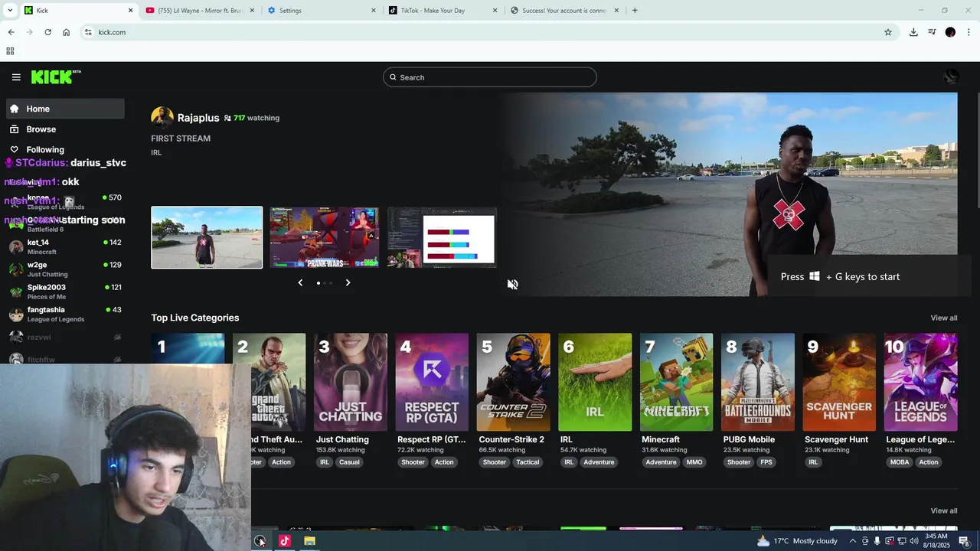Open the tab search dropdown arrow
This screenshot has width=980, height=551.
[x=10, y=11]
